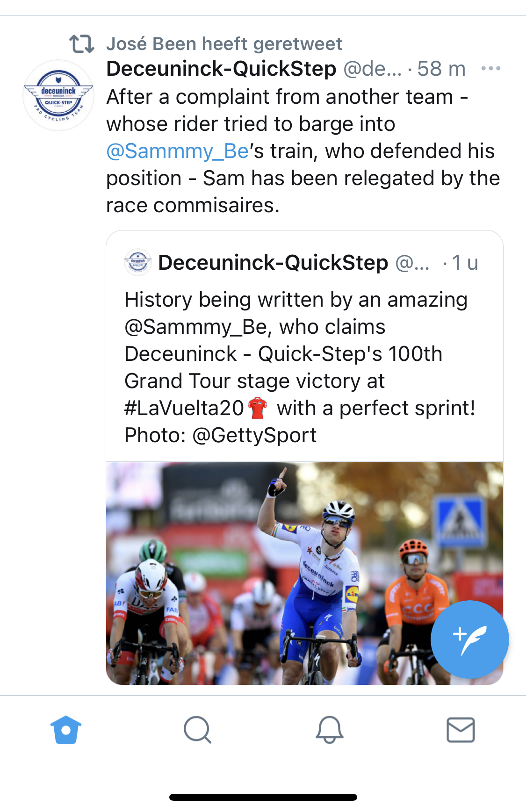Tap 'José Been heeft geretweet' label
Screen dimensions: 526x812
pyautogui.click(x=224, y=44)
